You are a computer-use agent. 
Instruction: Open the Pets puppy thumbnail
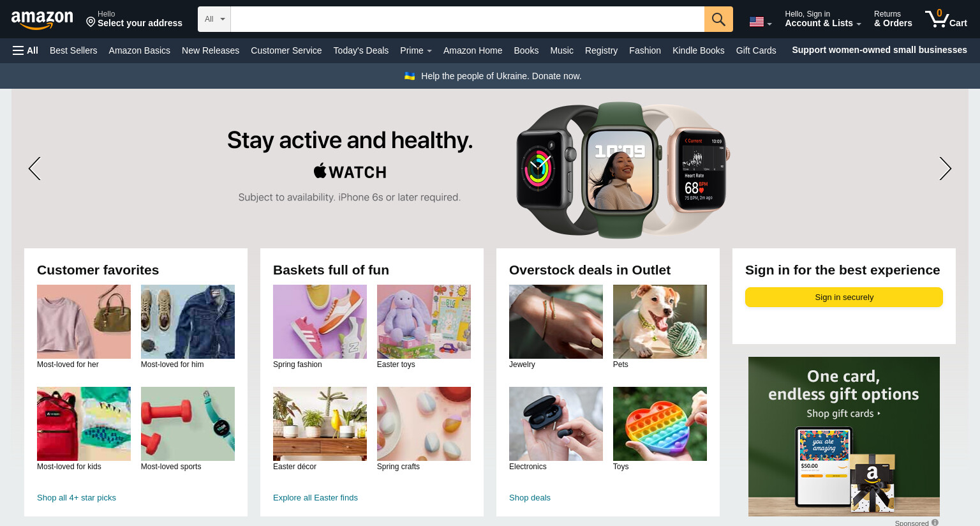[660, 322]
